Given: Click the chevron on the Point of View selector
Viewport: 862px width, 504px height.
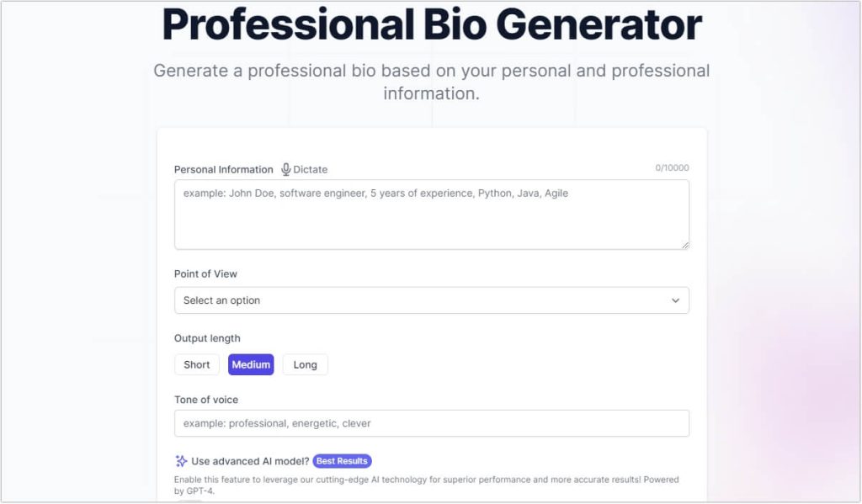Looking at the screenshot, I should click(x=674, y=300).
